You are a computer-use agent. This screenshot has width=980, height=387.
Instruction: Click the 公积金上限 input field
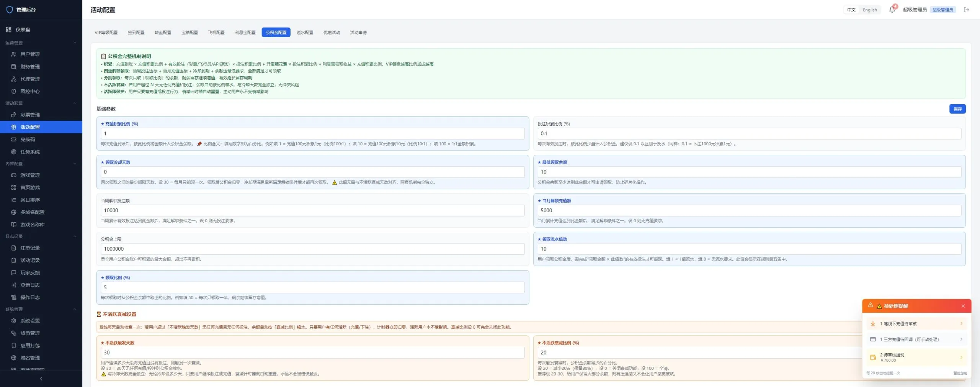tap(312, 249)
